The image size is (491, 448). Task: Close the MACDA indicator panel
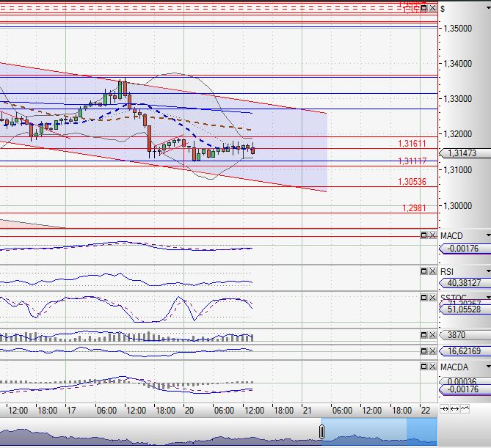(432, 366)
